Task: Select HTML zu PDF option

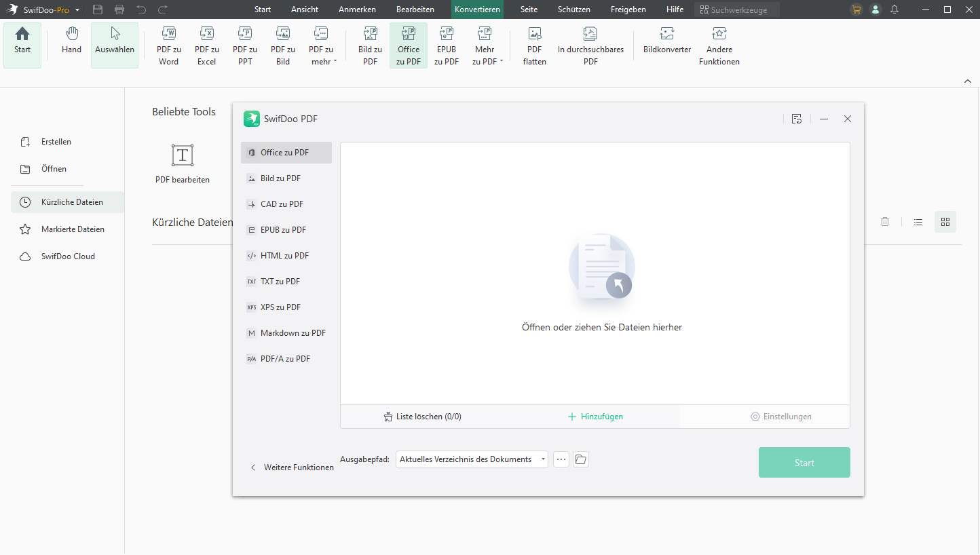Action: pyautogui.click(x=286, y=256)
